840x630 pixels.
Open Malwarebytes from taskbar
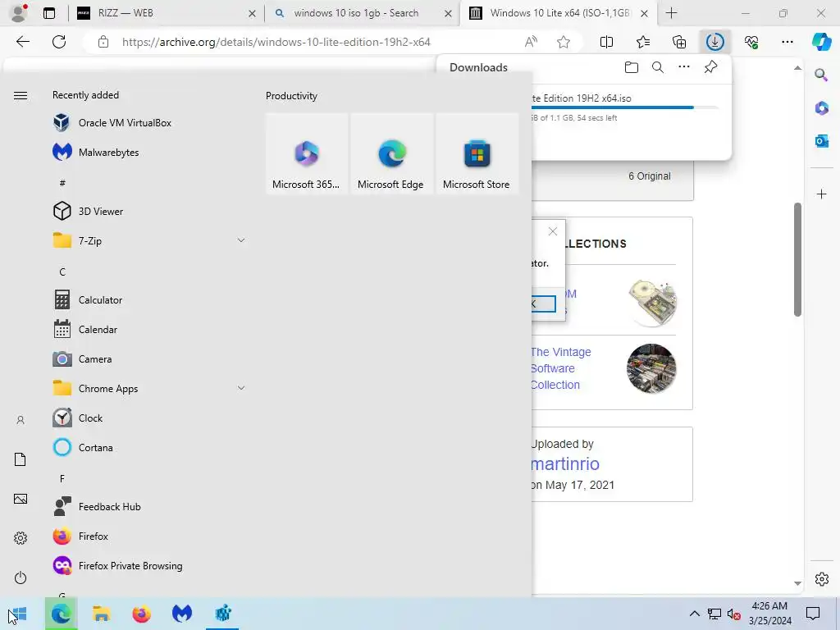182,614
